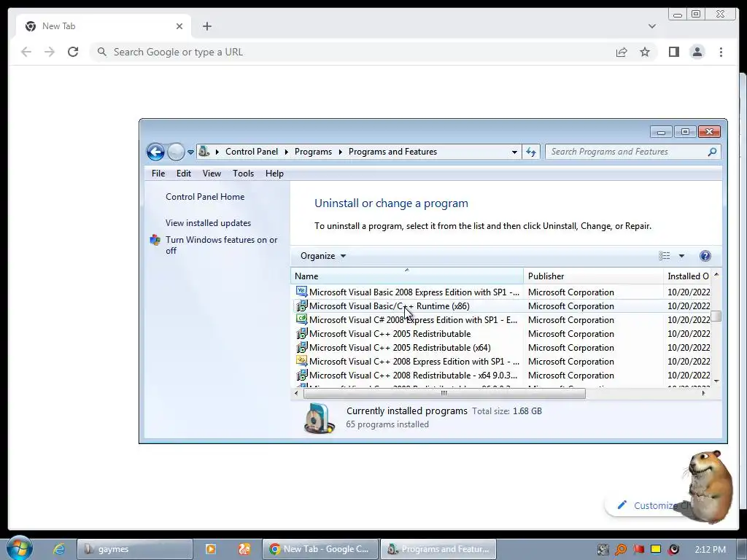This screenshot has height=560, width=747.
Task: Launch Internet Explorer from the taskbar
Action: [x=59, y=549]
